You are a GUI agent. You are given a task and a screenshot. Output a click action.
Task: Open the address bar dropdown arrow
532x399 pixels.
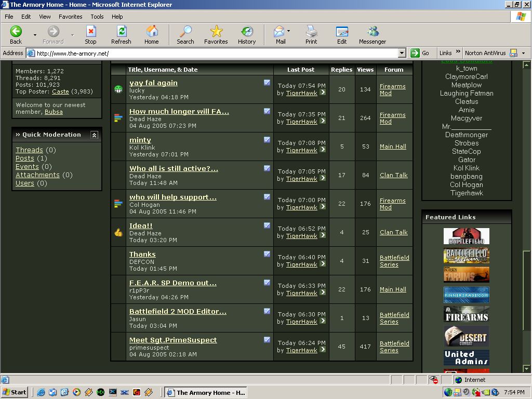(x=402, y=53)
